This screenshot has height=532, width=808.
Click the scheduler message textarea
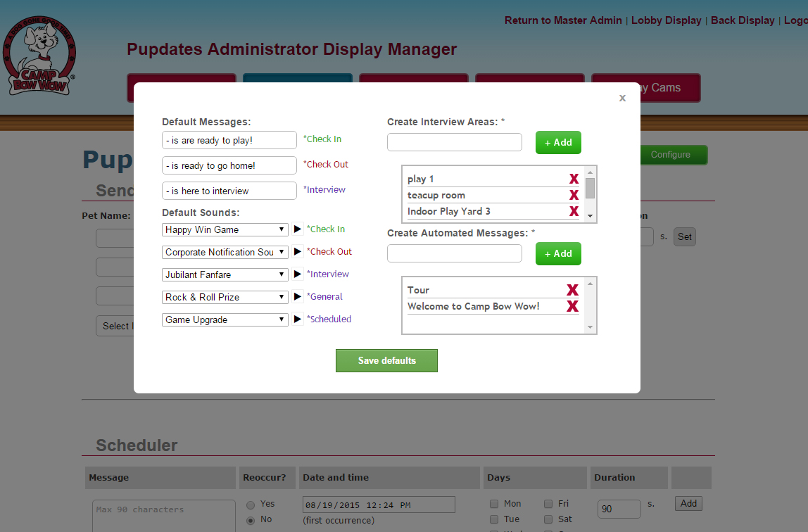(x=164, y=516)
